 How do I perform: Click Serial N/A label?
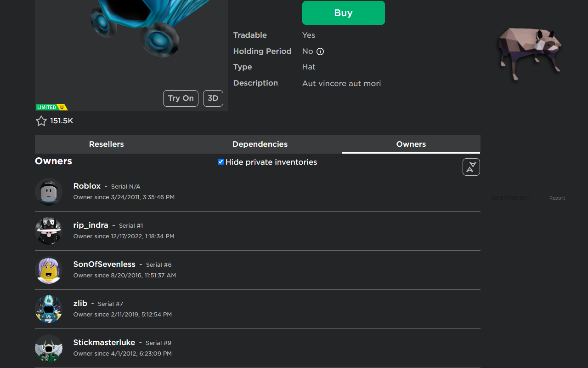coord(126,187)
